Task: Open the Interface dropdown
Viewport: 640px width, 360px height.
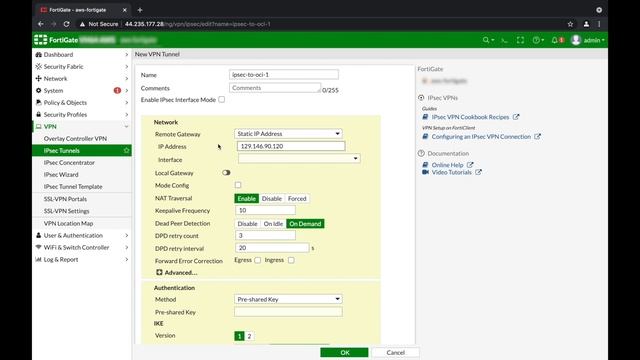Action: tap(299, 158)
